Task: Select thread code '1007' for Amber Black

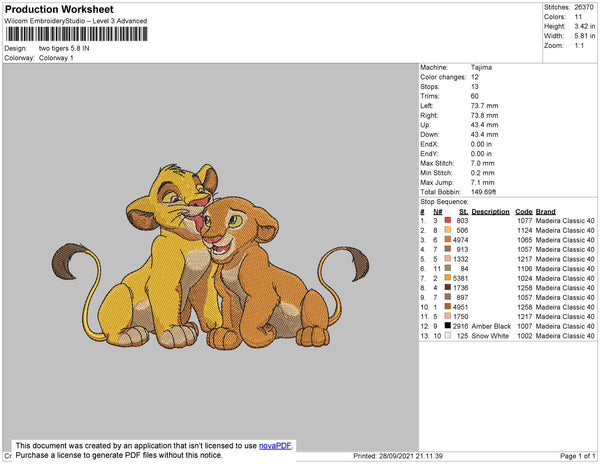Action: coord(525,326)
